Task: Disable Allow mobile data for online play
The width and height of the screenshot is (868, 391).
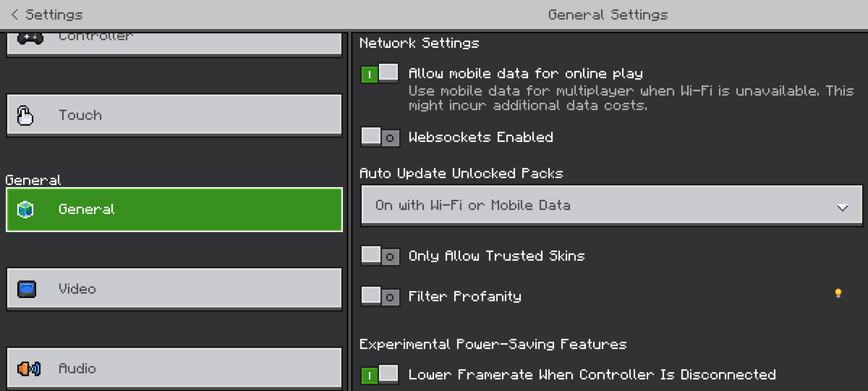Action: tap(380, 74)
